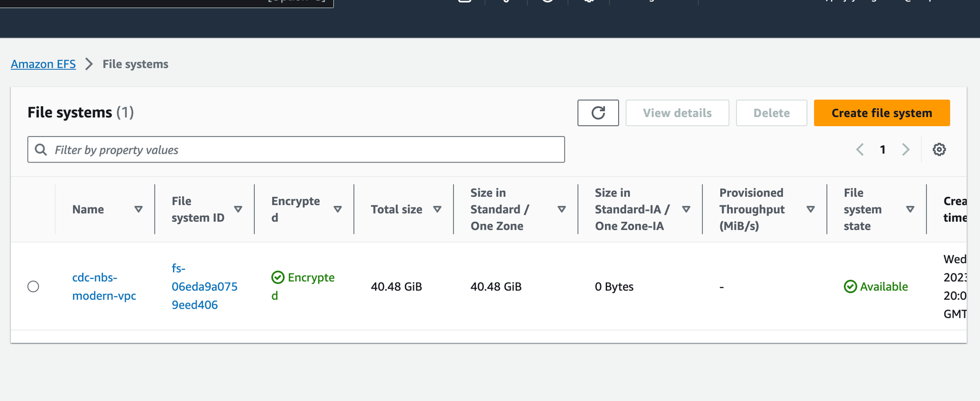
Task: Open file system ID fs-06eda9a0759eed406 link
Action: (204, 287)
